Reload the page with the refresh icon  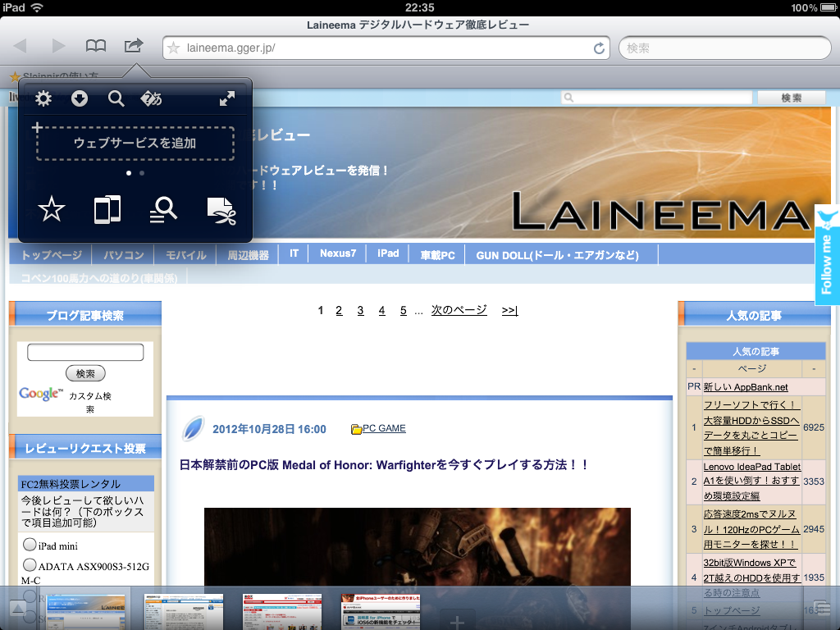tap(599, 48)
